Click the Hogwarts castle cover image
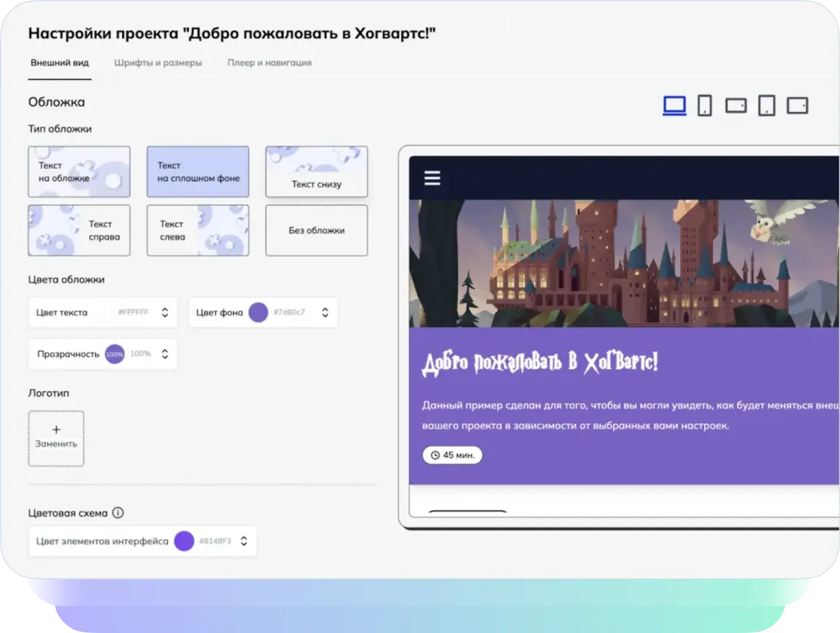This screenshot has width=840, height=633. point(624,263)
